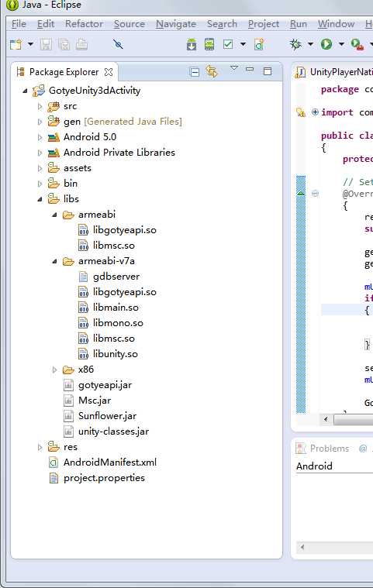Click the Print toolbar icon

[x=81, y=45]
